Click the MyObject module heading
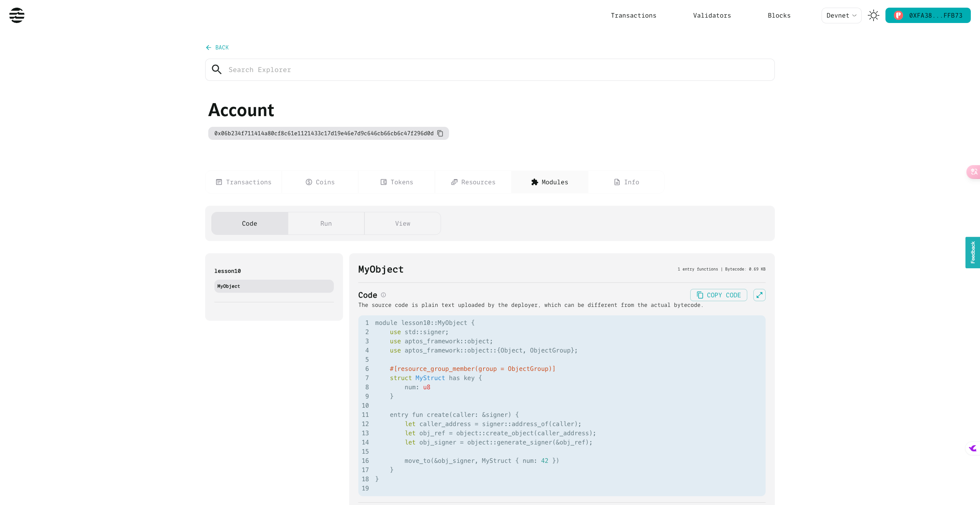This screenshot has width=980, height=505. 381,269
